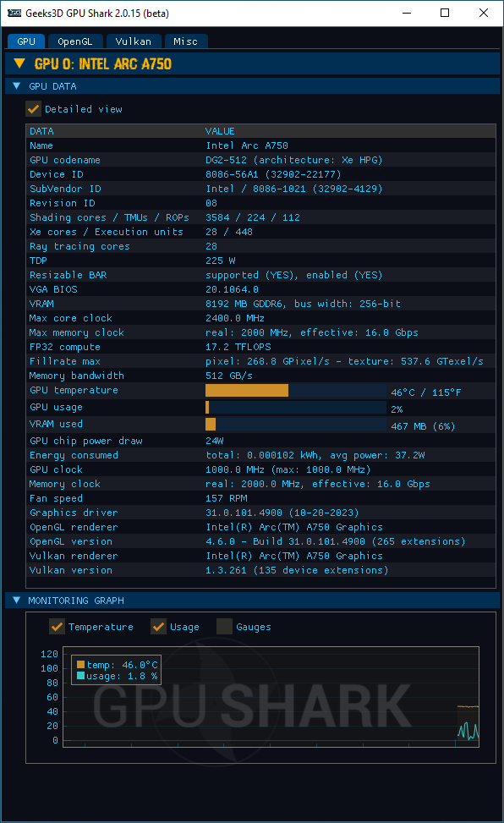This screenshot has width=504, height=823.
Task: Select the GPU tab
Action: 25,41
